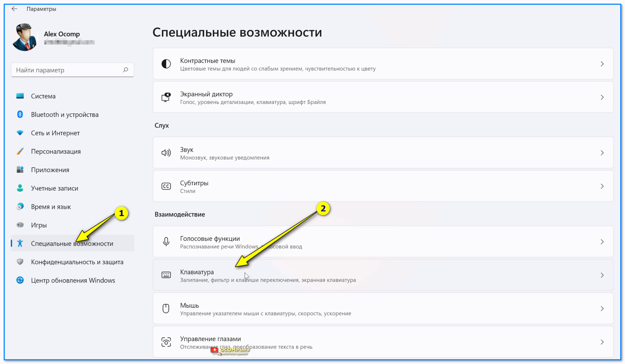Screen dimensions: 625x364
Task: Open Система monitor icon in sidebar
Action: point(20,96)
